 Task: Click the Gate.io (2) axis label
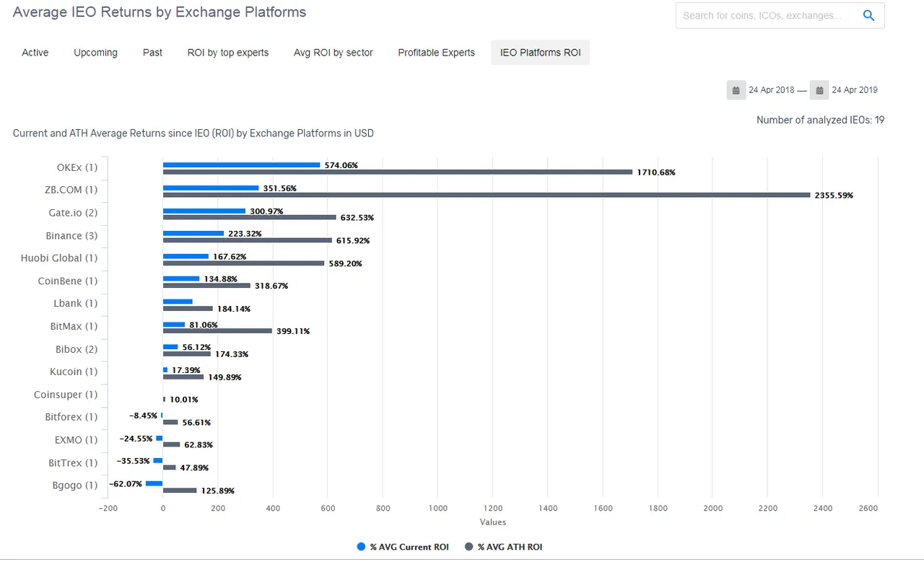(73, 213)
